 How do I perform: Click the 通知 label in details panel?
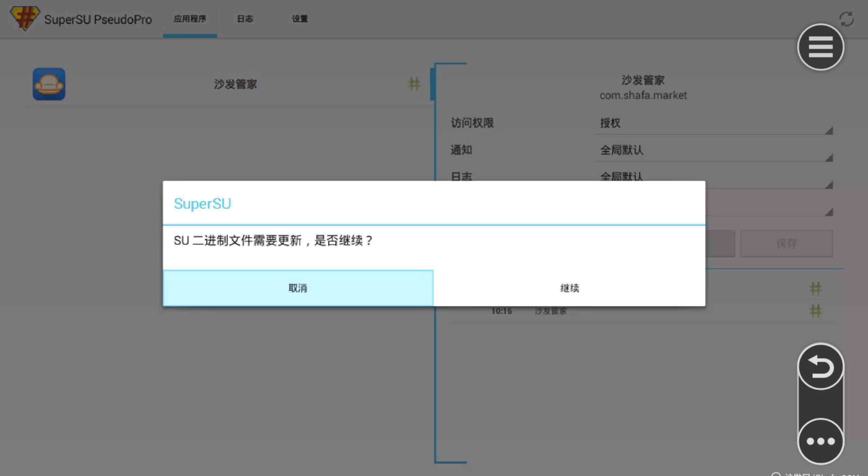[x=461, y=150]
